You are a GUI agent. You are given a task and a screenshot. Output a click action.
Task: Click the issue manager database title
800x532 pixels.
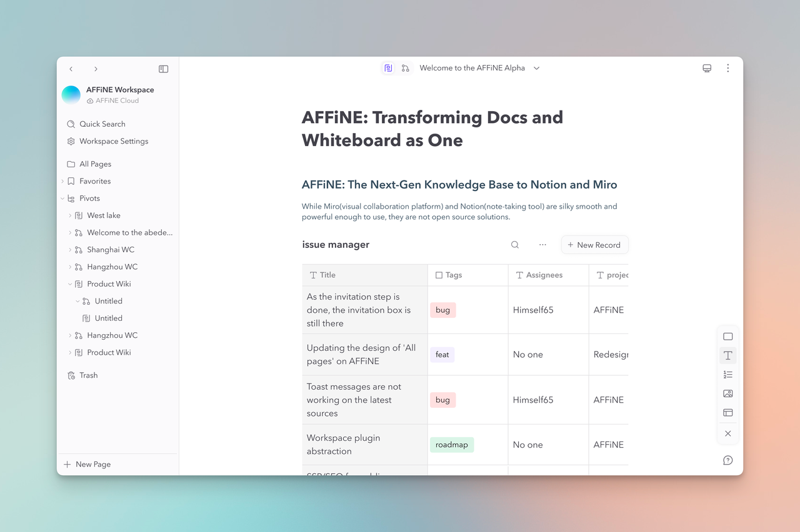[x=336, y=245]
